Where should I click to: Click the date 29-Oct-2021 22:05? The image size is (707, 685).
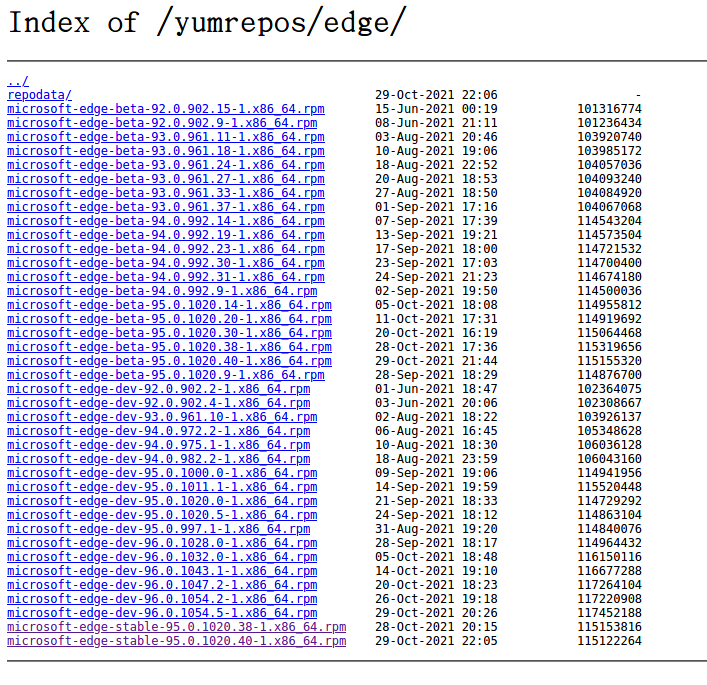pos(436,640)
